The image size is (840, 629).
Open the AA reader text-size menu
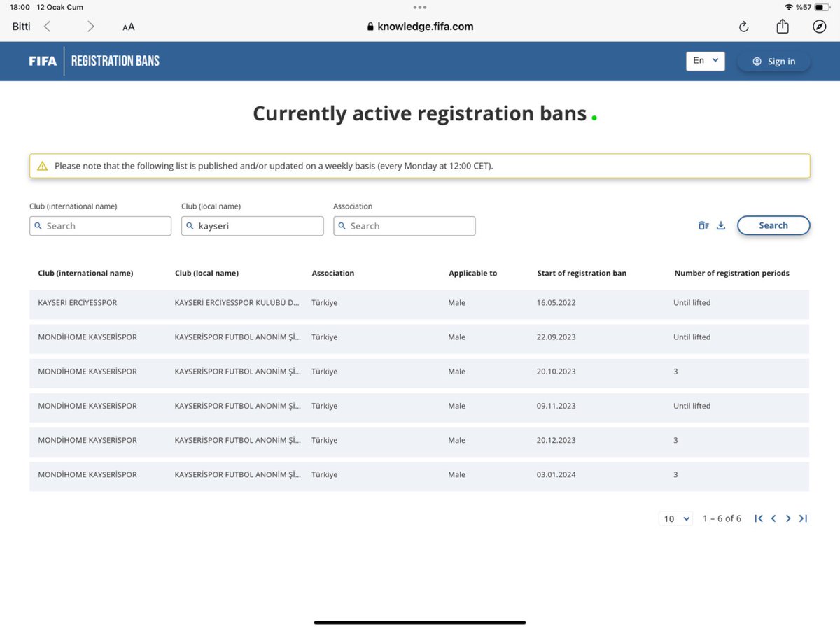tap(128, 27)
